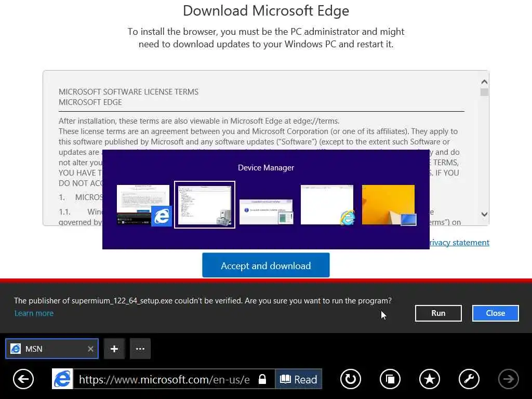Switch to Reading view
Screen dimensions: 532x399
(x=298, y=379)
